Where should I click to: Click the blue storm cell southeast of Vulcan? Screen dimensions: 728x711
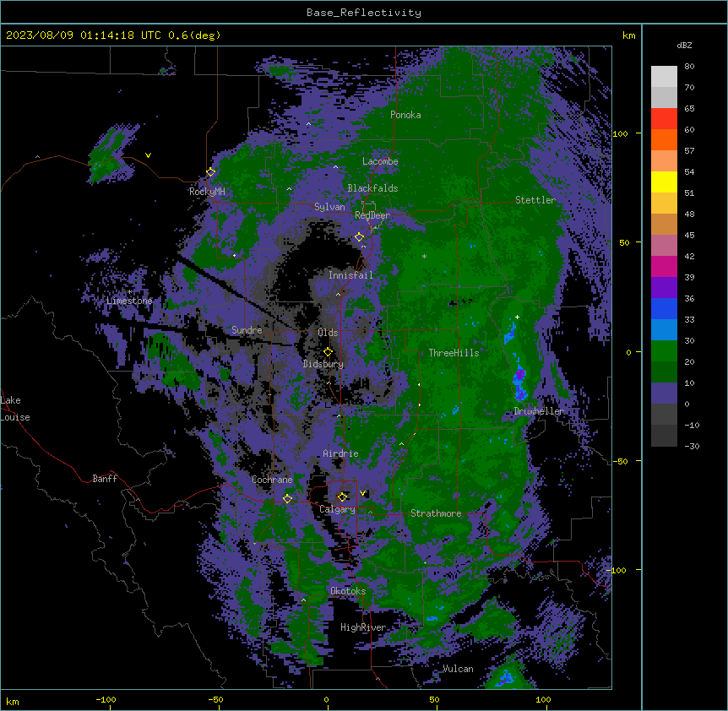[505, 679]
